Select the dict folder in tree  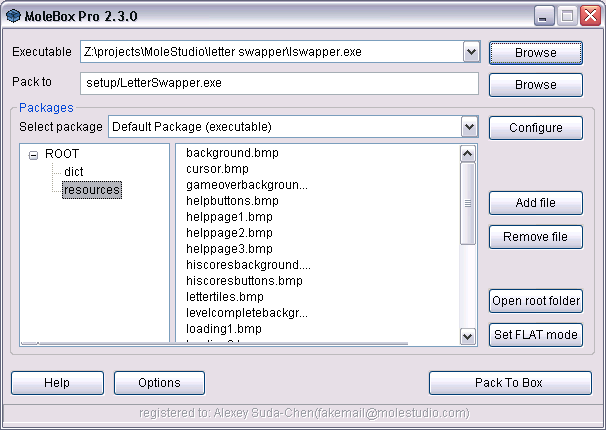tap(73, 172)
